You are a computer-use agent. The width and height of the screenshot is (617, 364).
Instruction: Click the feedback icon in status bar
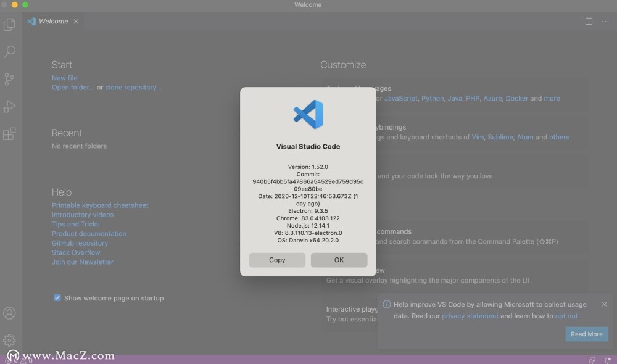[592, 360]
